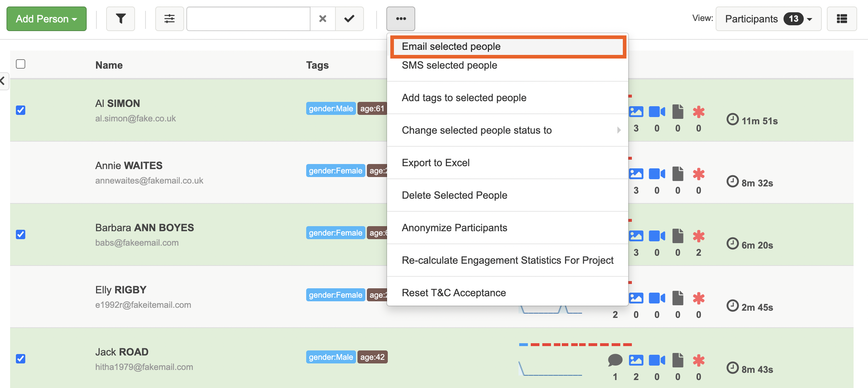Click the funnel filter icon

click(x=121, y=19)
